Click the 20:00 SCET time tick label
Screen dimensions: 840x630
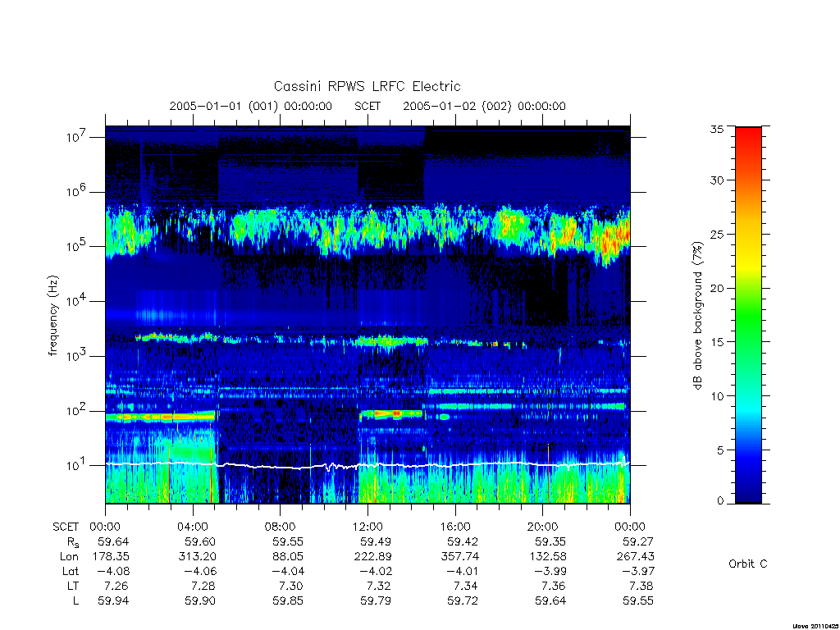pyautogui.click(x=543, y=527)
